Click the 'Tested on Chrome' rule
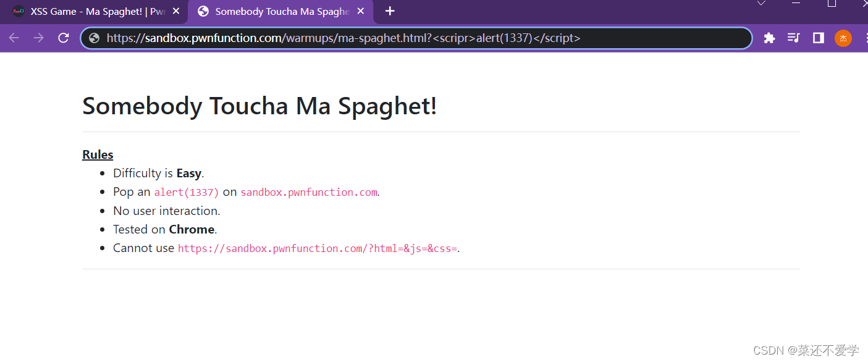Viewport: 868px width, 362px height. [x=165, y=229]
